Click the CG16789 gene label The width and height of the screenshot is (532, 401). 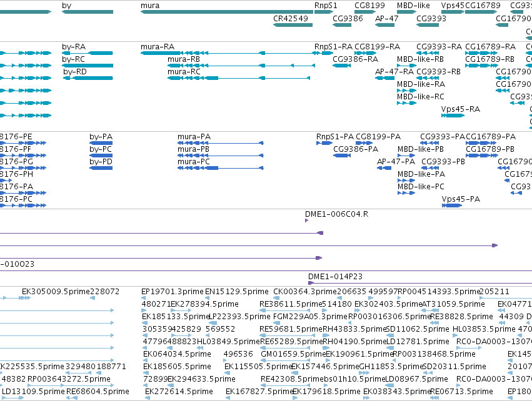tap(483, 6)
